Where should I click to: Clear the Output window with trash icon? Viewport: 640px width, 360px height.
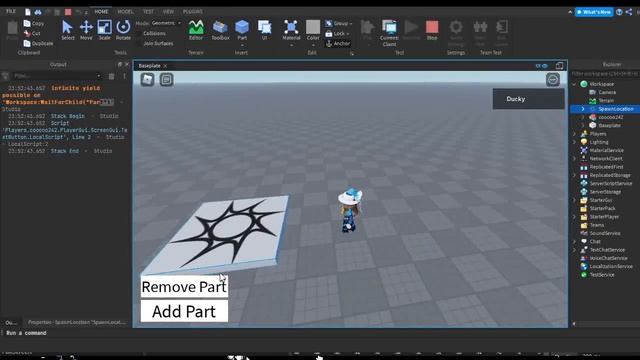click(111, 76)
